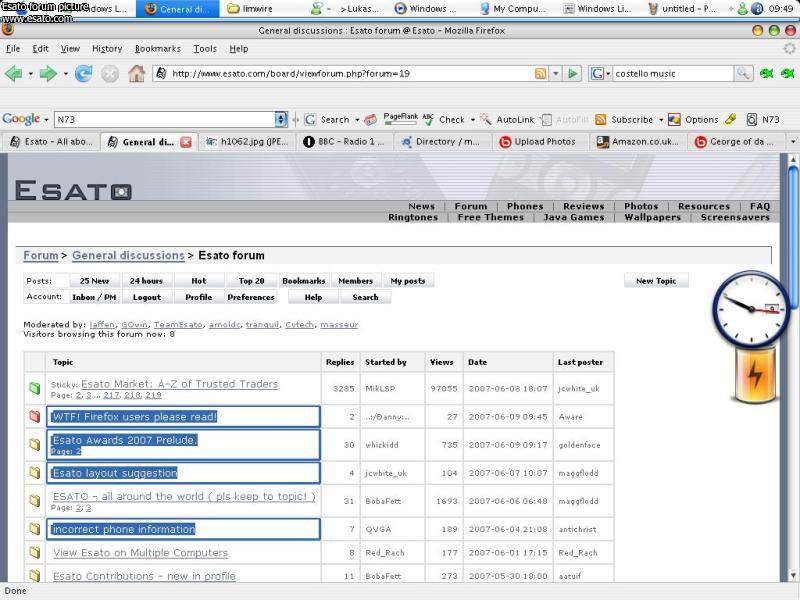Screen dimensions: 800x600
Task: Open moderator TeamEsato's profile link
Action: [178, 324]
